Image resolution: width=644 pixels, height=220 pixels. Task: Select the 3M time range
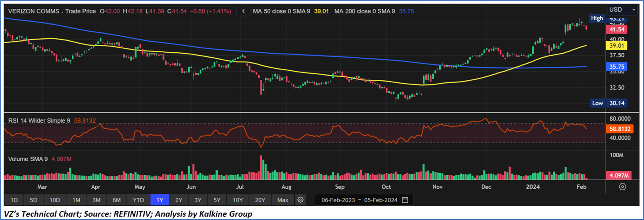click(x=96, y=200)
